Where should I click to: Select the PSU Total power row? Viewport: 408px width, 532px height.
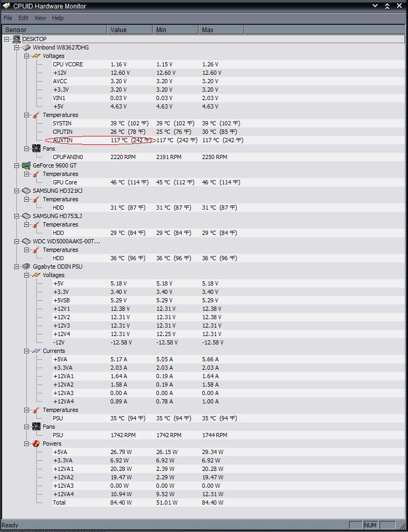pyautogui.click(x=59, y=503)
